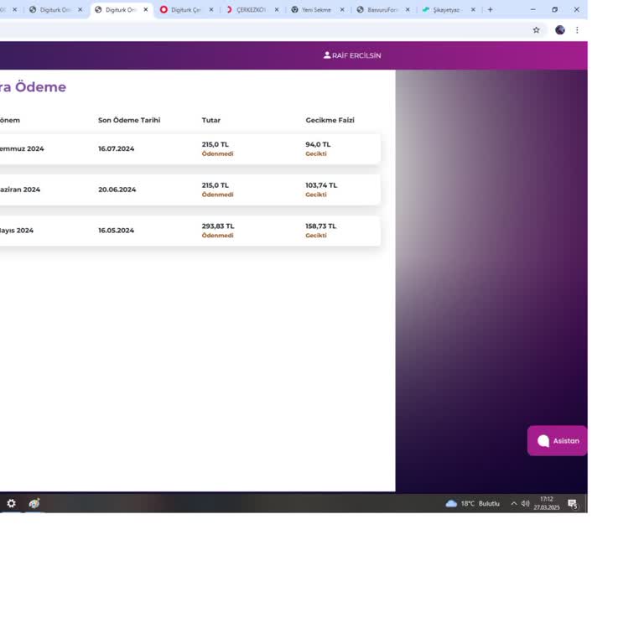Click the Son Ödeme Tarihi column header
Screen dimensions: 644x644
coord(129,120)
